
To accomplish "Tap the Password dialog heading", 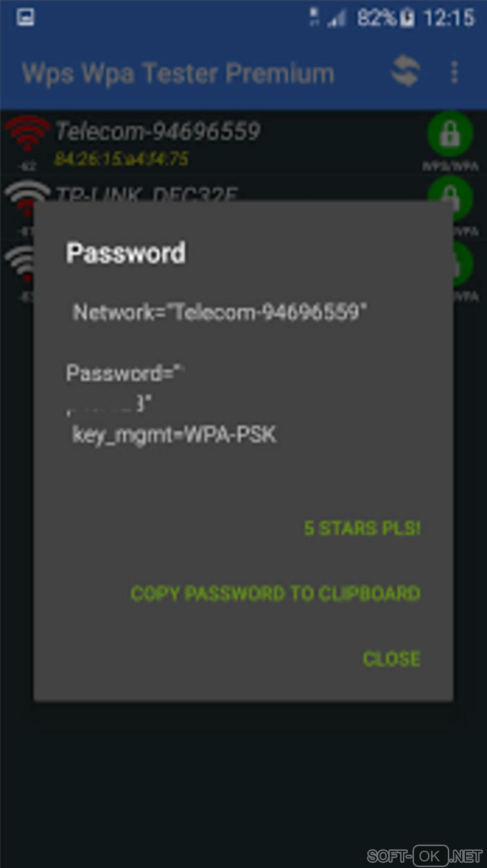I will [x=126, y=253].
